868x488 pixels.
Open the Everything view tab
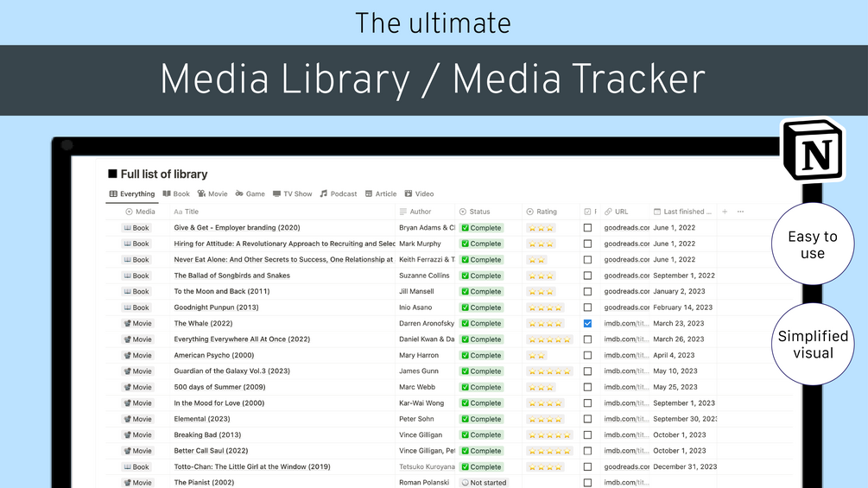click(132, 193)
